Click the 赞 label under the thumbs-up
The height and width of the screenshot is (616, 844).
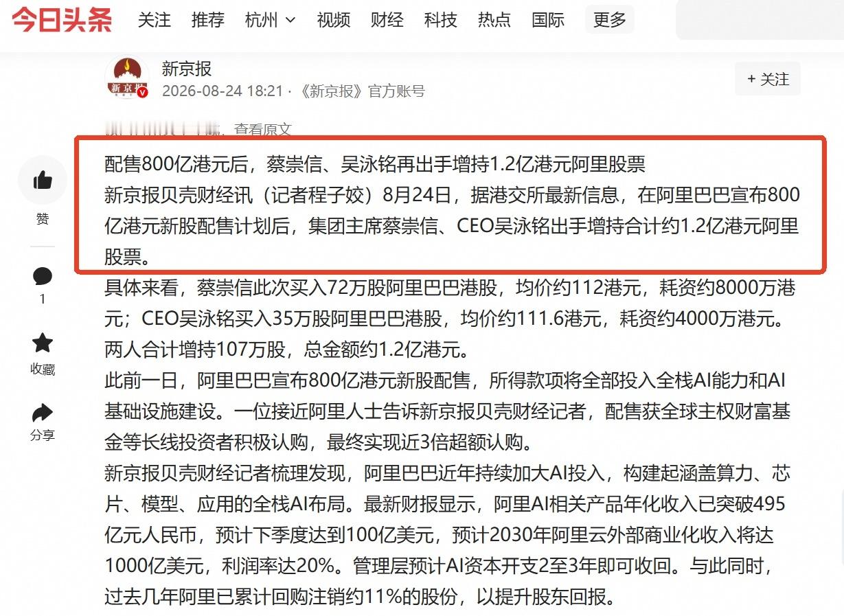[x=43, y=219]
